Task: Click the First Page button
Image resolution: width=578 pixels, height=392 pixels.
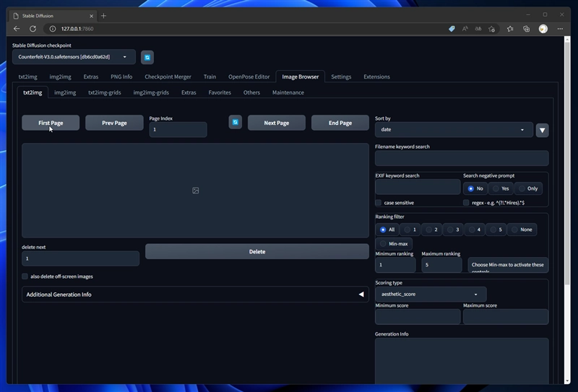Action: coord(51,123)
